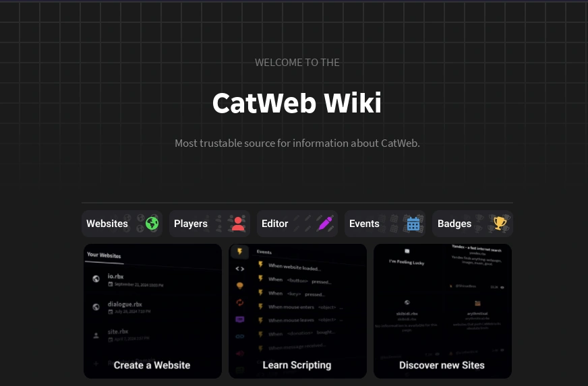Click the Your Websites label
Screen dimensions: 588x386
(104, 255)
